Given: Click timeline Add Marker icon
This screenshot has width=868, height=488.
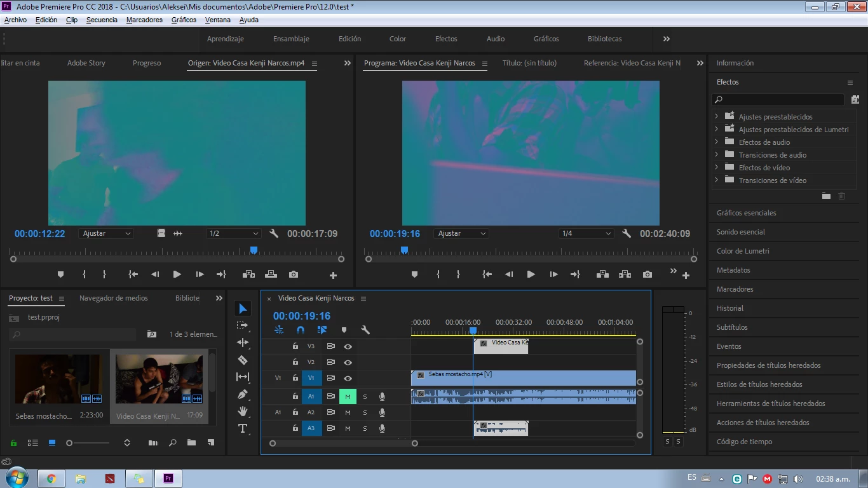Looking at the screenshot, I should 344,330.
